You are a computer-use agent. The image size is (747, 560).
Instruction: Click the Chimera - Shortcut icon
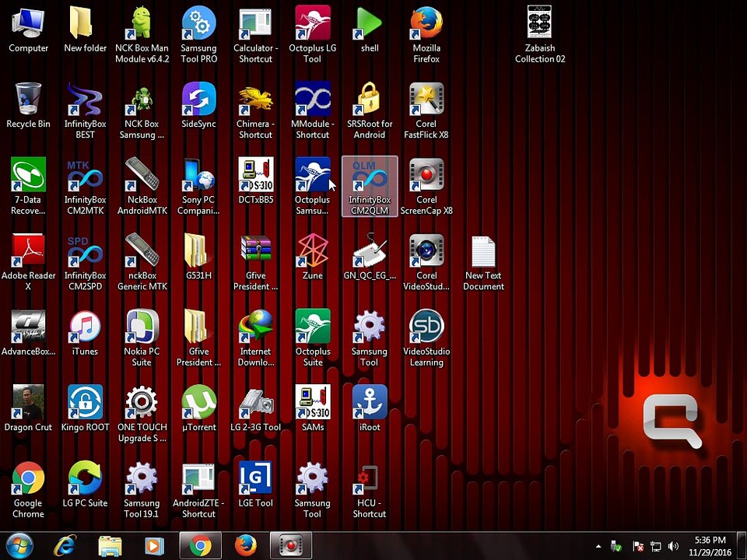[x=256, y=110]
